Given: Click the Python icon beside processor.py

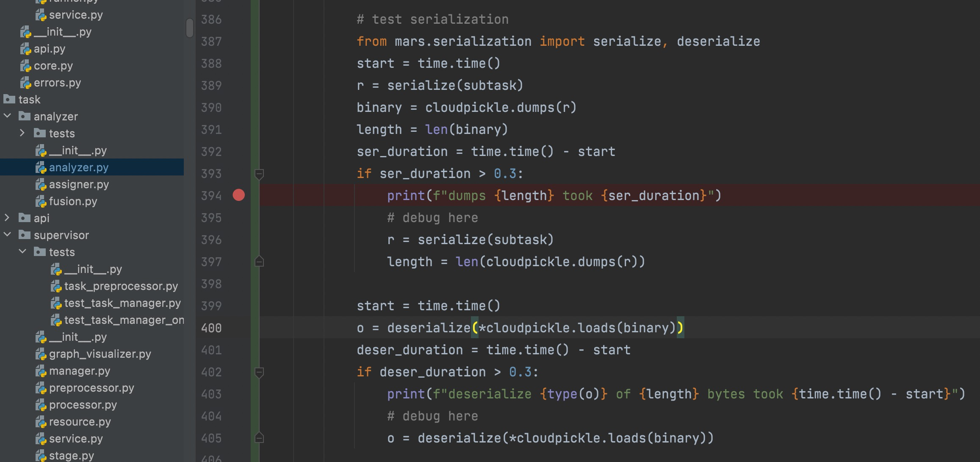Looking at the screenshot, I should [41, 405].
